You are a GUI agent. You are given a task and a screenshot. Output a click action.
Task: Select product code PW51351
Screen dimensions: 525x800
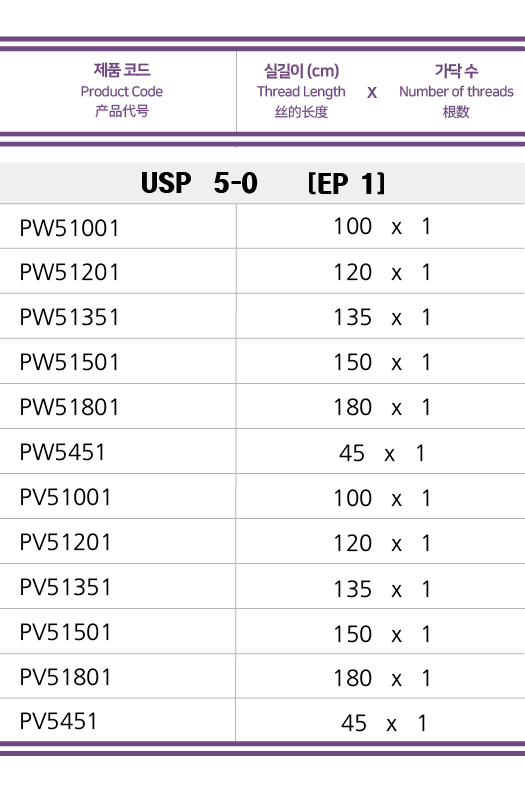69,317
